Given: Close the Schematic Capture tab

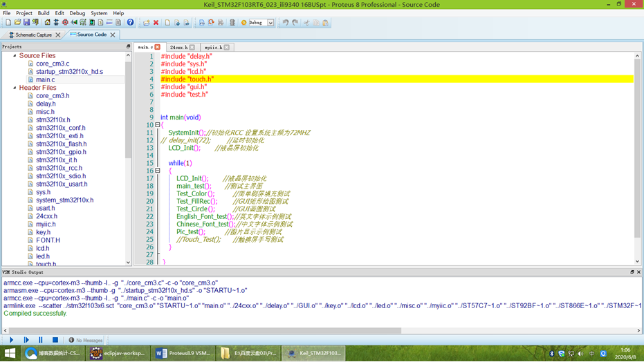Looking at the screenshot, I should coord(58,35).
